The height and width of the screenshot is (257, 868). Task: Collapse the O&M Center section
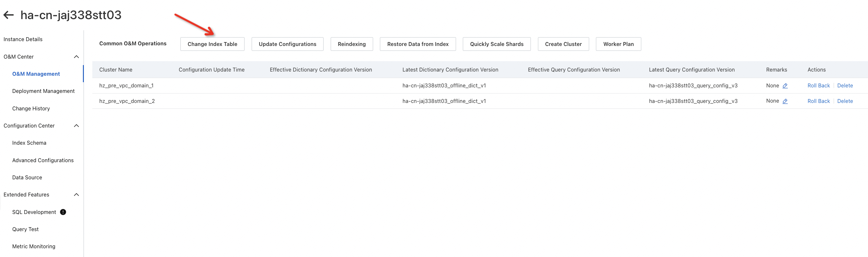pyautogui.click(x=76, y=57)
